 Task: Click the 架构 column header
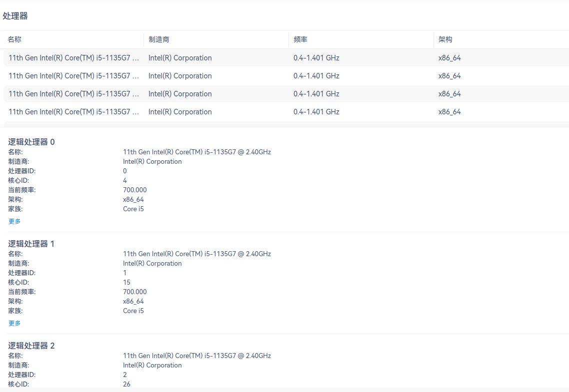[445, 39]
